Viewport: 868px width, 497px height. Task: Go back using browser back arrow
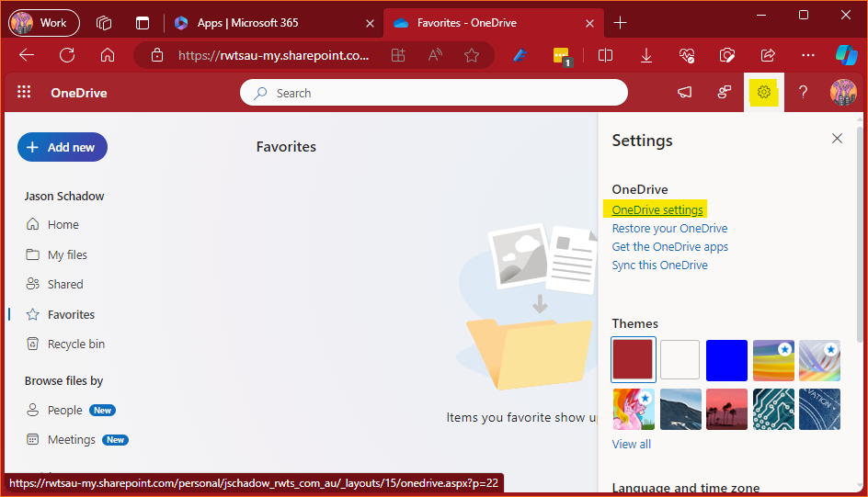tap(27, 55)
